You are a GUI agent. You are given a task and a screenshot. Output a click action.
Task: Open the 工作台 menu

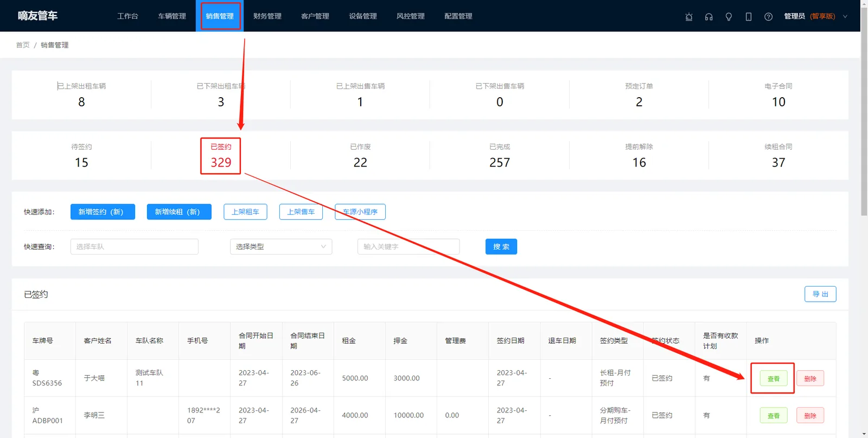[127, 16]
